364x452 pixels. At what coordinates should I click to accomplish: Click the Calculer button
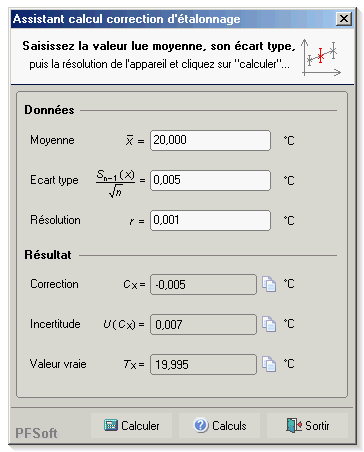[x=131, y=426]
